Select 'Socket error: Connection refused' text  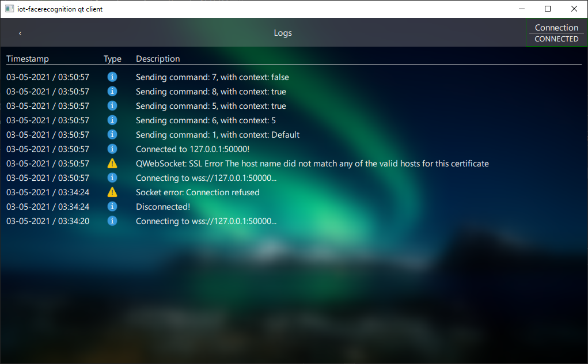coord(198,192)
